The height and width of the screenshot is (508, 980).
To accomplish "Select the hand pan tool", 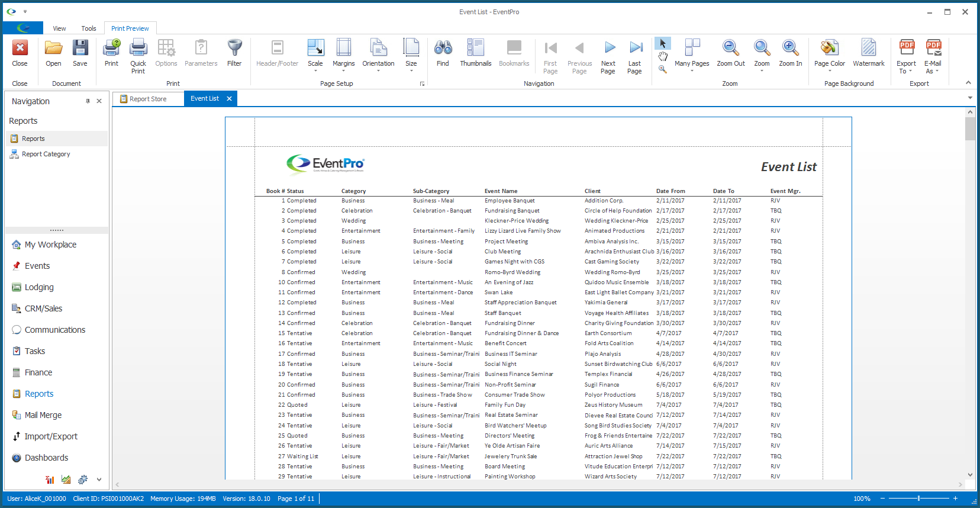I will (x=663, y=57).
